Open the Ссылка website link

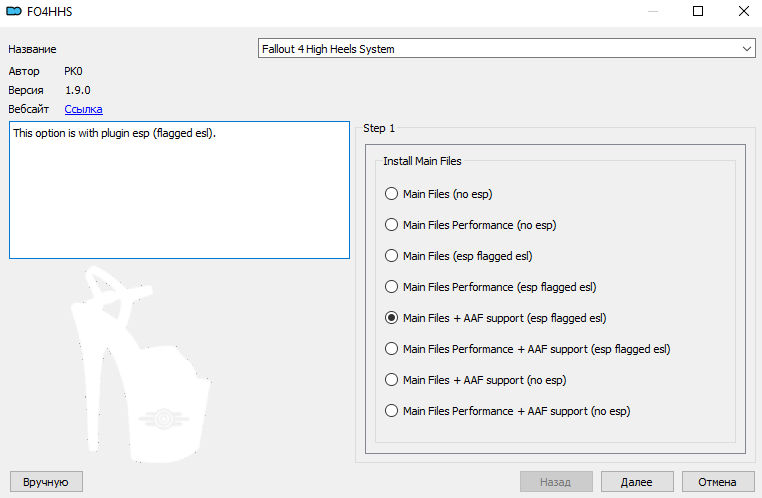point(84,109)
